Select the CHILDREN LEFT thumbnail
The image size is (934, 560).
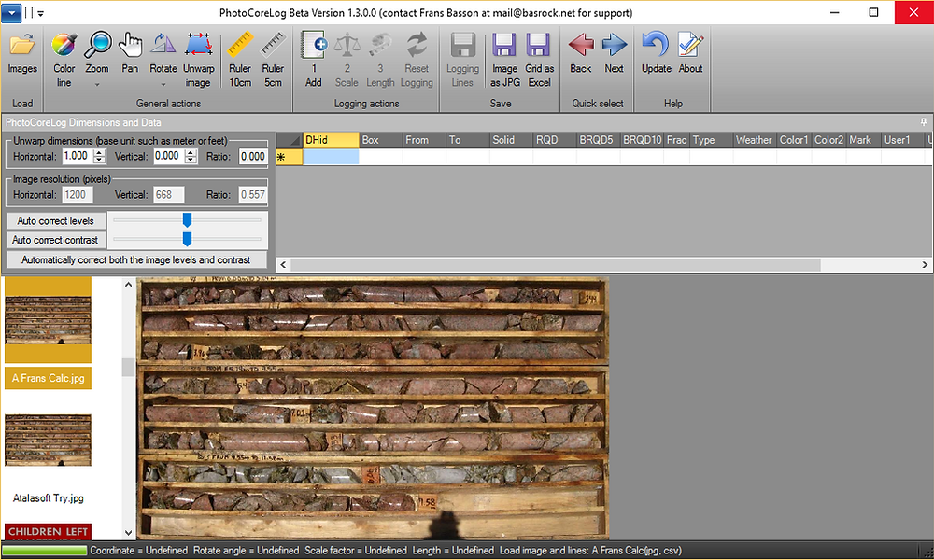click(x=49, y=531)
